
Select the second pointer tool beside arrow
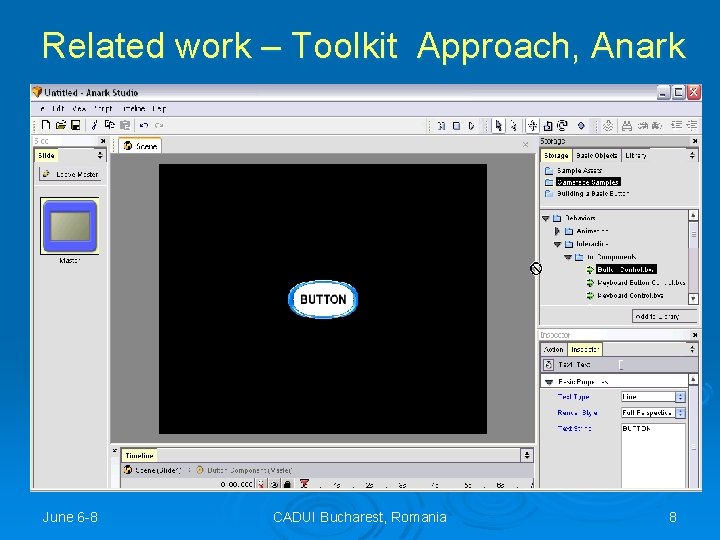pyautogui.click(x=513, y=126)
